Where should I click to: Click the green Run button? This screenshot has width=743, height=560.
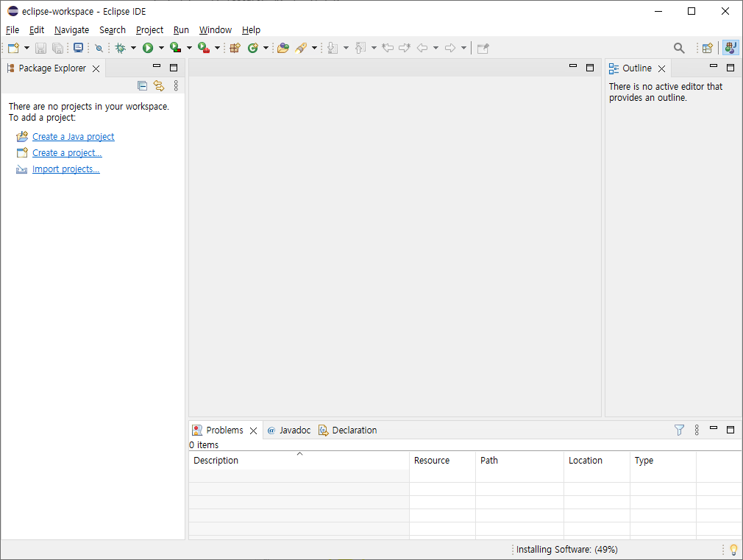click(148, 48)
